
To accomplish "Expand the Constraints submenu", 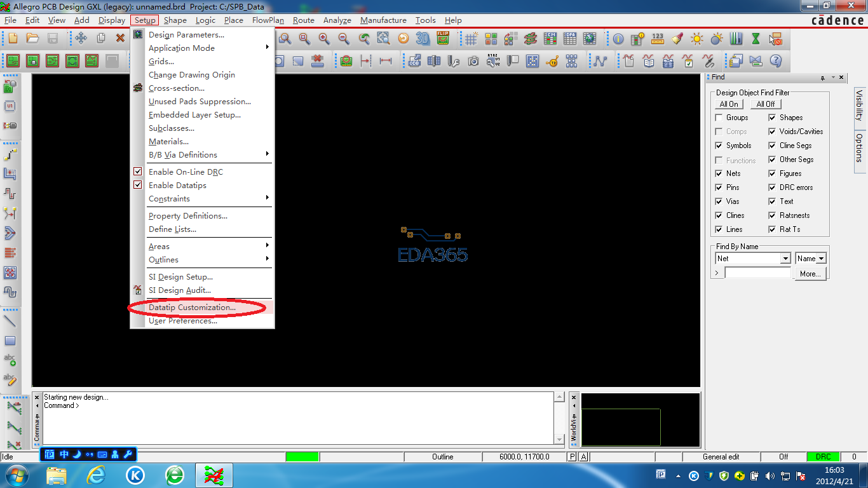I will tap(202, 198).
